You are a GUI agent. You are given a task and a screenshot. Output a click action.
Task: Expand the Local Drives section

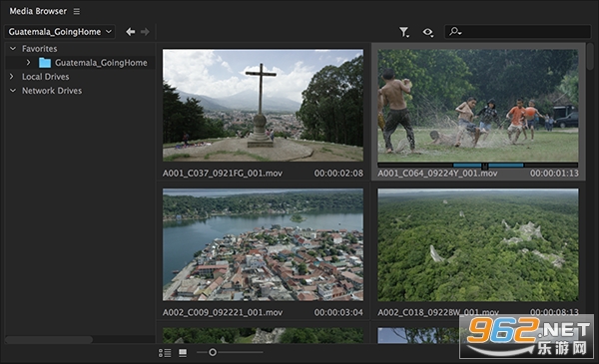pyautogui.click(x=11, y=77)
